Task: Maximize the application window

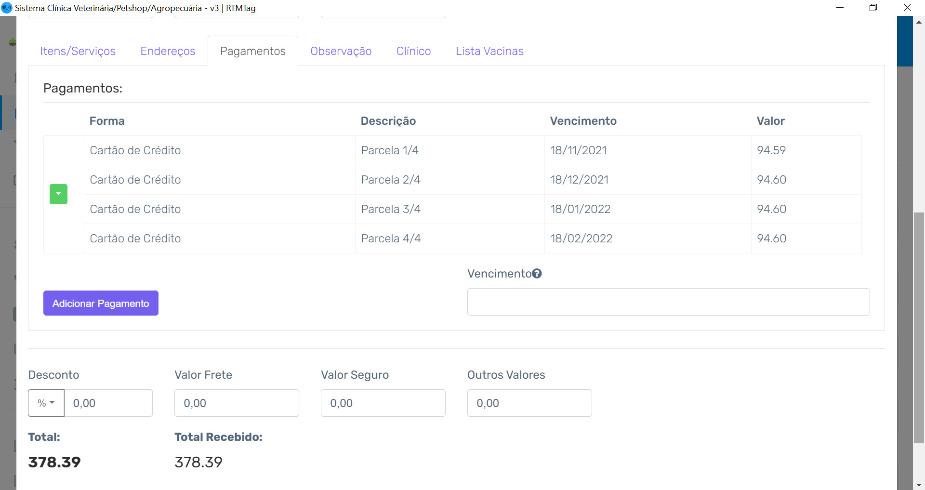Action: (x=872, y=7)
